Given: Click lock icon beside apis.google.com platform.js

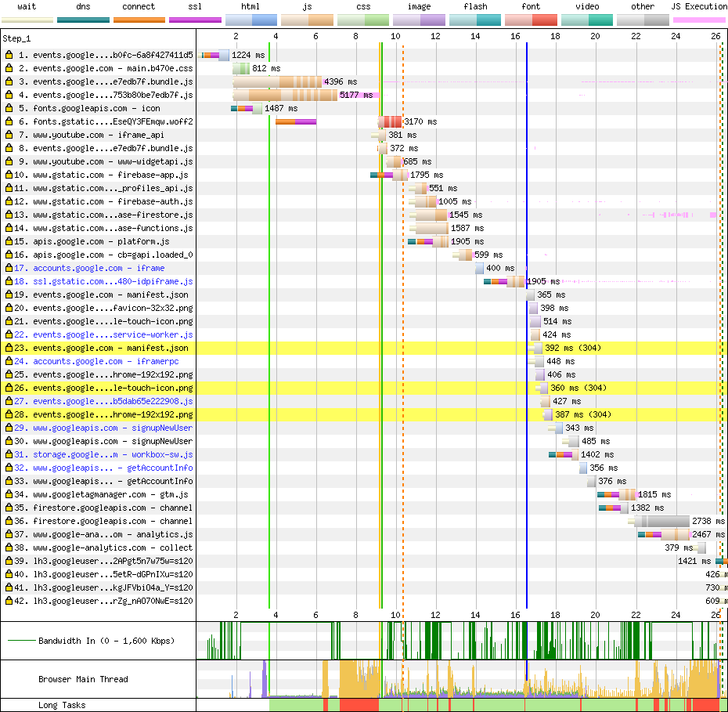Looking at the screenshot, I should (x=9, y=241).
